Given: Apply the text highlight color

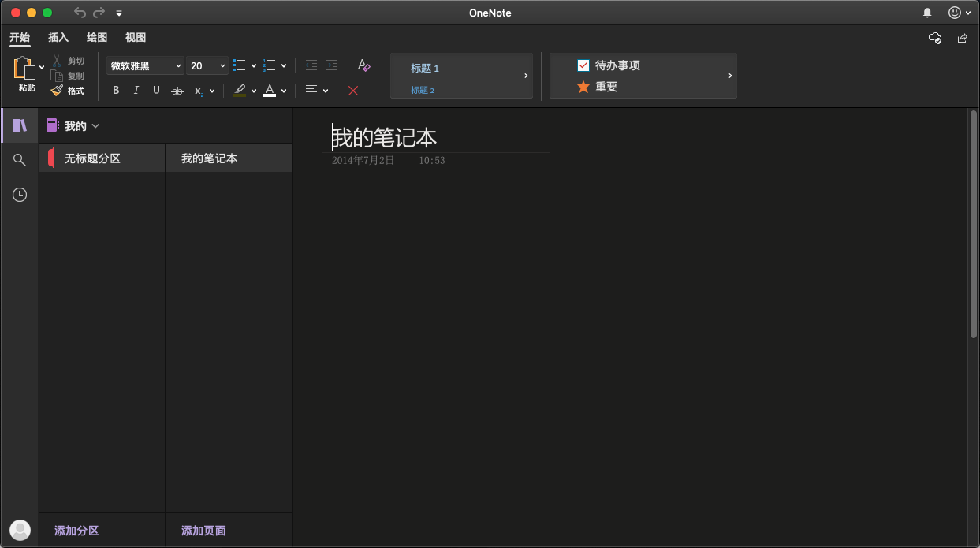Looking at the screenshot, I should pyautogui.click(x=240, y=91).
